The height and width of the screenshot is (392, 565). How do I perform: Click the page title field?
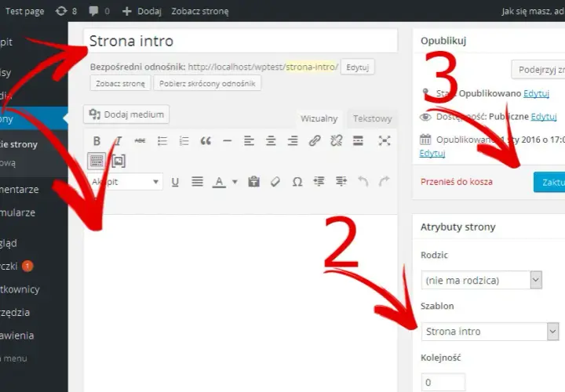[241, 41]
